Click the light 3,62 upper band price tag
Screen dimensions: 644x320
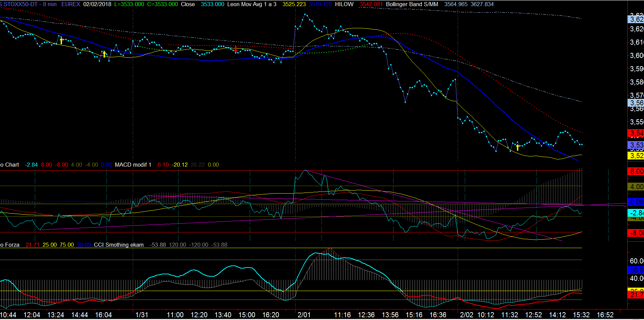[636, 19]
